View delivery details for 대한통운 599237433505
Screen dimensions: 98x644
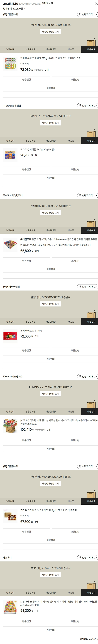pyautogui.click(x=50, y=123)
